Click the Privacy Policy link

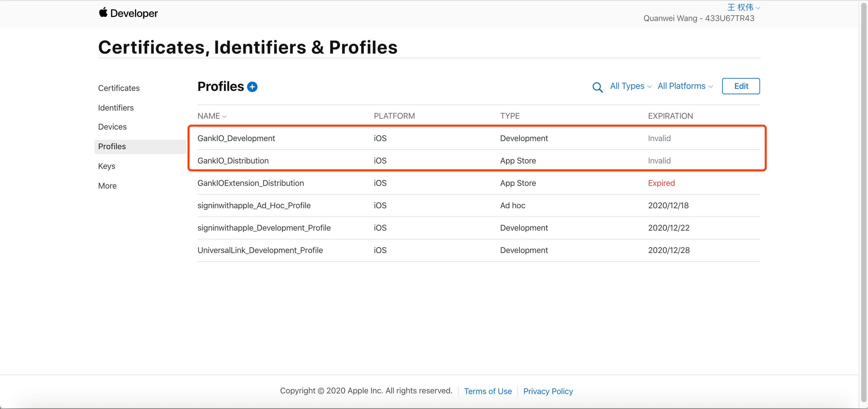click(x=548, y=391)
